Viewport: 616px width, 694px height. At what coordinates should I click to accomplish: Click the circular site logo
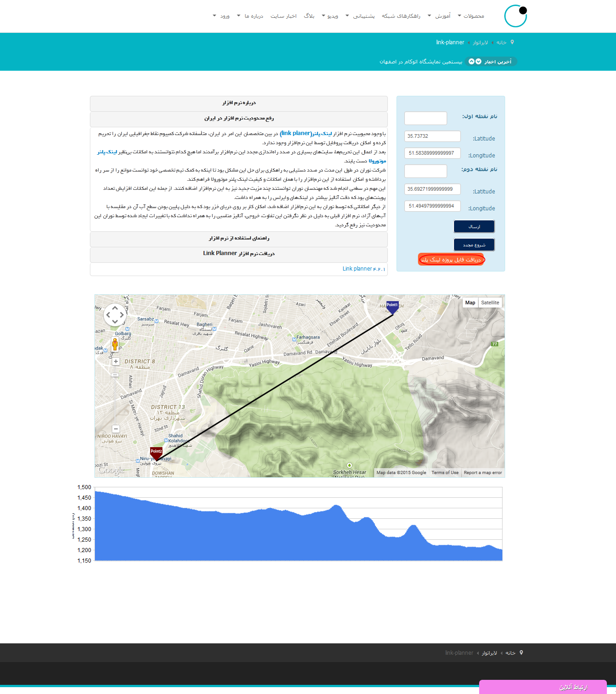tap(516, 16)
